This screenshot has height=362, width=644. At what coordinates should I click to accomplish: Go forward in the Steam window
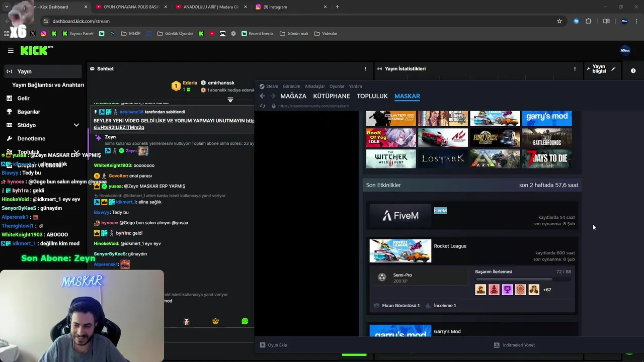coord(273,96)
